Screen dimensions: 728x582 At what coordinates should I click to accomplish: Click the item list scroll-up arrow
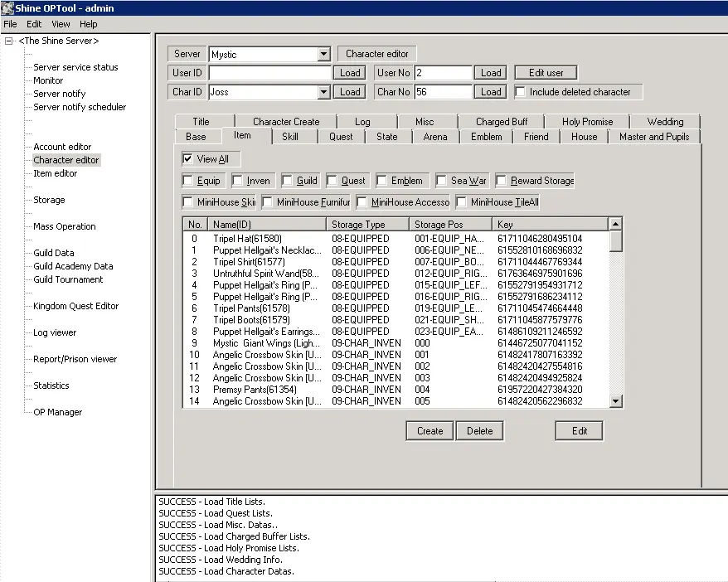(x=615, y=224)
